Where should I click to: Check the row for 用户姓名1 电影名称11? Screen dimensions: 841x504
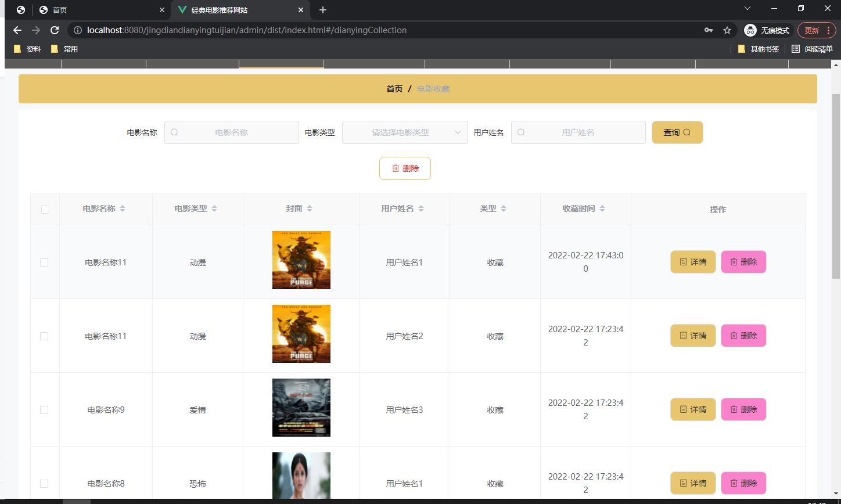[44, 262]
